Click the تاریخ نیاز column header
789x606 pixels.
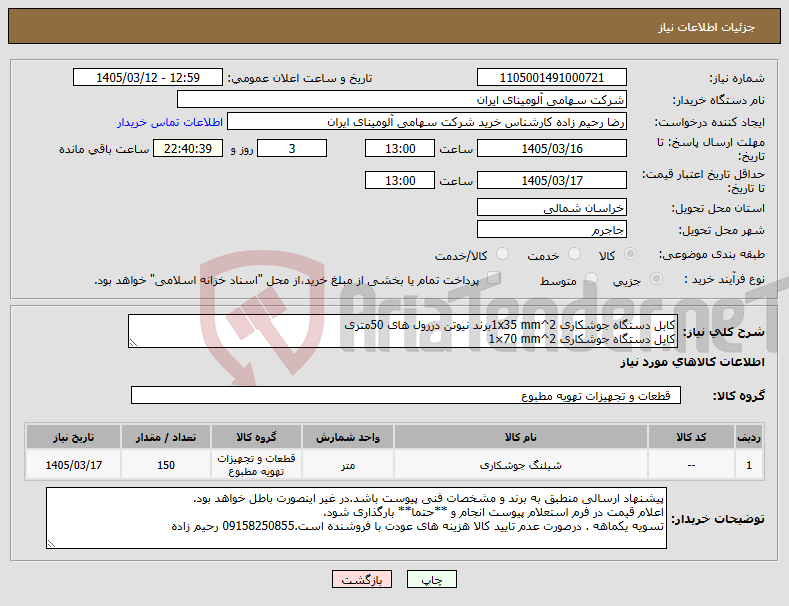point(73,437)
